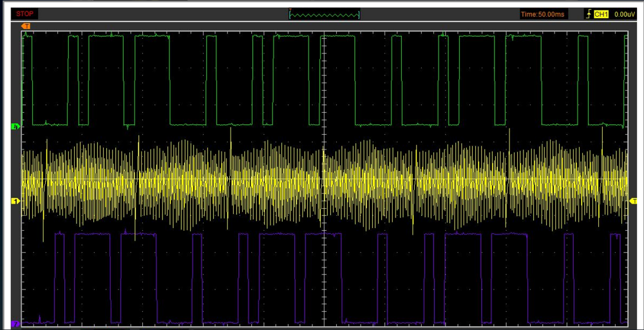Click the waveform overview thumbnail at top
The height and width of the screenshot is (330, 644).
point(325,14)
